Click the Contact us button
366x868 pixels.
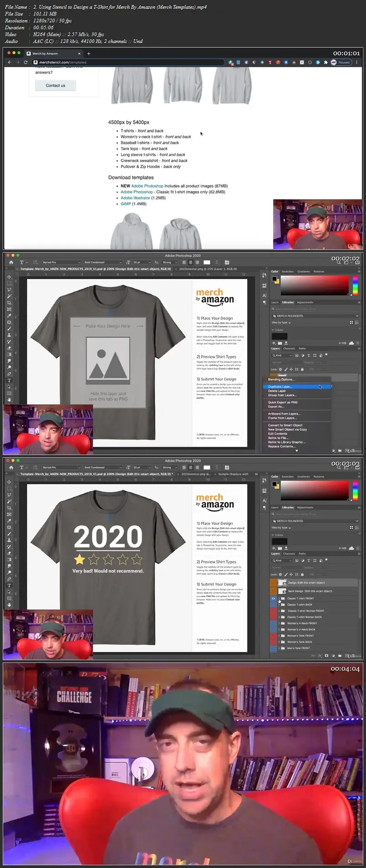56,85
